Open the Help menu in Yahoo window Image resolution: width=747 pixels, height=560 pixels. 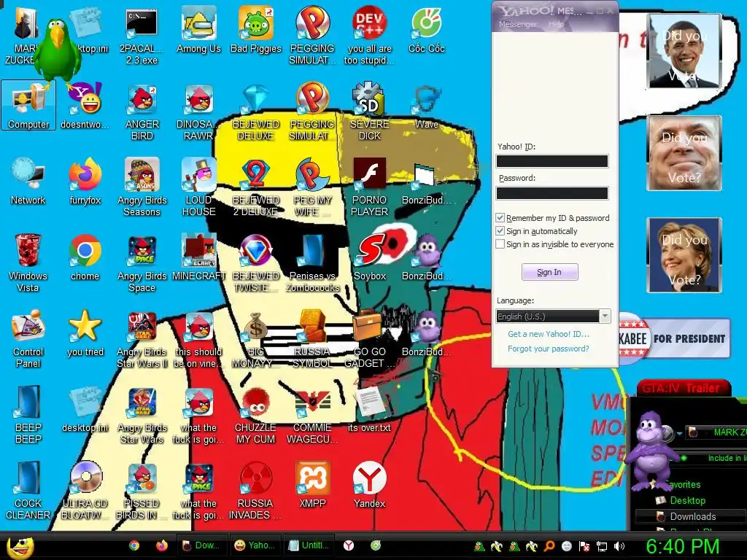point(556,24)
